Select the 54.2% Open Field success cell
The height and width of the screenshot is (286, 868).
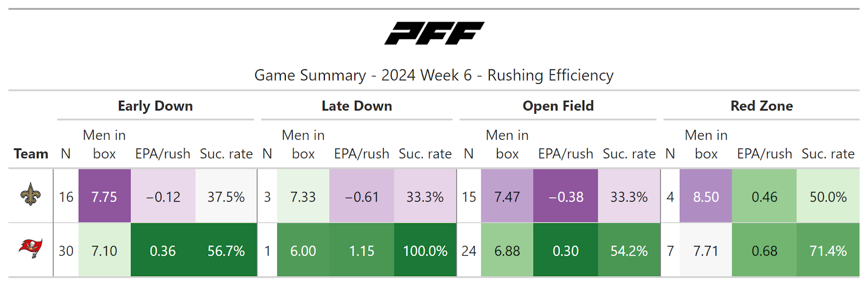click(x=629, y=251)
